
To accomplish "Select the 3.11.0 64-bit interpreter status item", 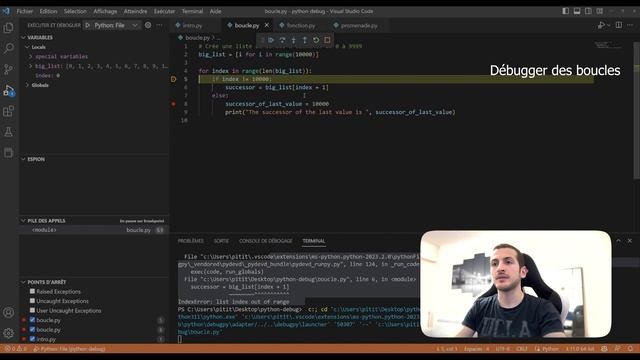I will click(x=580, y=349).
